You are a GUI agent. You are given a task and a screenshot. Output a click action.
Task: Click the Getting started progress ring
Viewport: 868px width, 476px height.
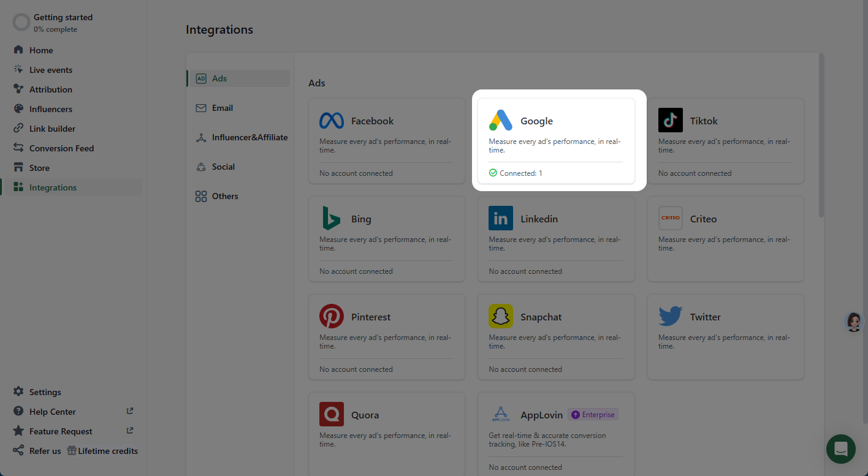pos(21,23)
